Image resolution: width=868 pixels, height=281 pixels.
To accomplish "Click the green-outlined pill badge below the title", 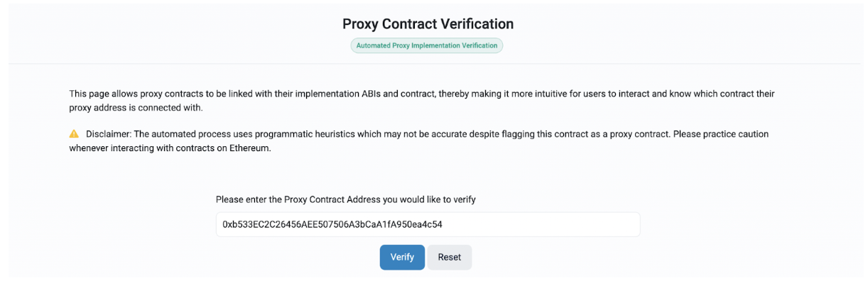I will pyautogui.click(x=427, y=45).
